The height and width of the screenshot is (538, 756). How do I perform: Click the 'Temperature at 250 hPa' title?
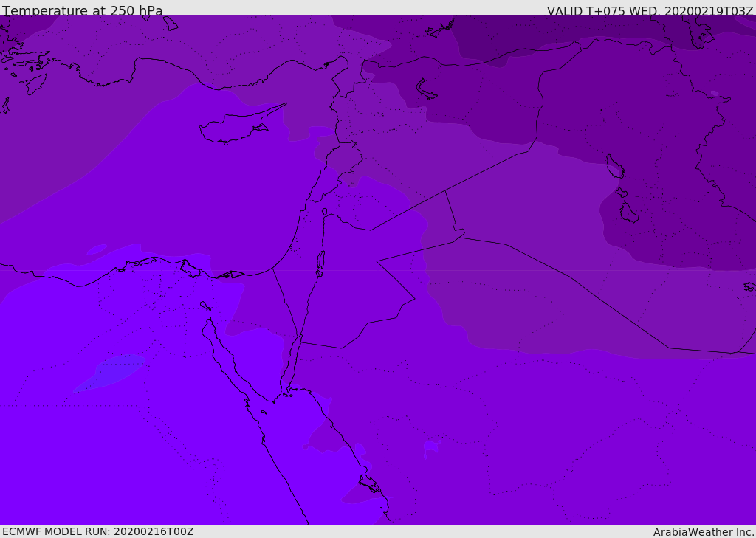click(83, 11)
